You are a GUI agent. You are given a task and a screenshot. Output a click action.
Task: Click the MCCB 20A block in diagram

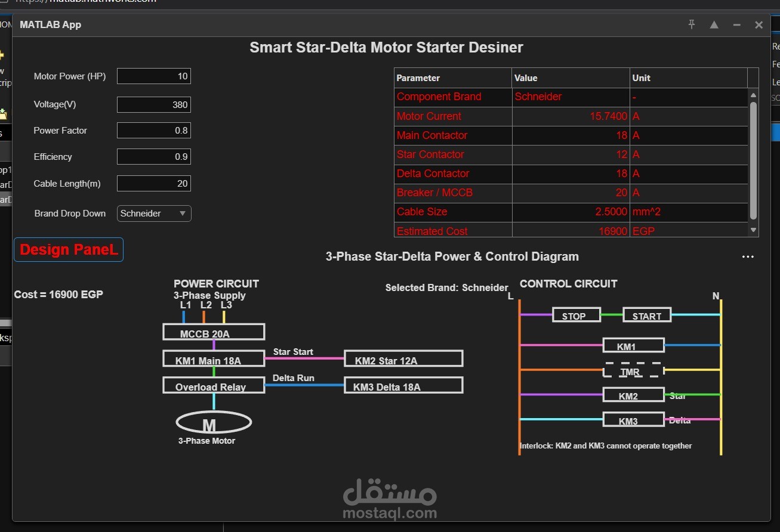click(x=214, y=332)
